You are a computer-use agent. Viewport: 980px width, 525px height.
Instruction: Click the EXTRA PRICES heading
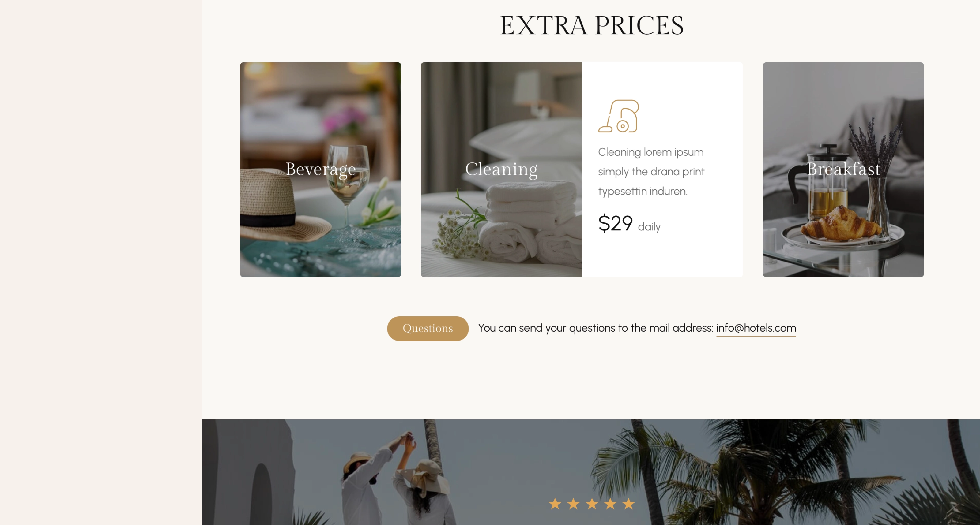click(x=592, y=25)
